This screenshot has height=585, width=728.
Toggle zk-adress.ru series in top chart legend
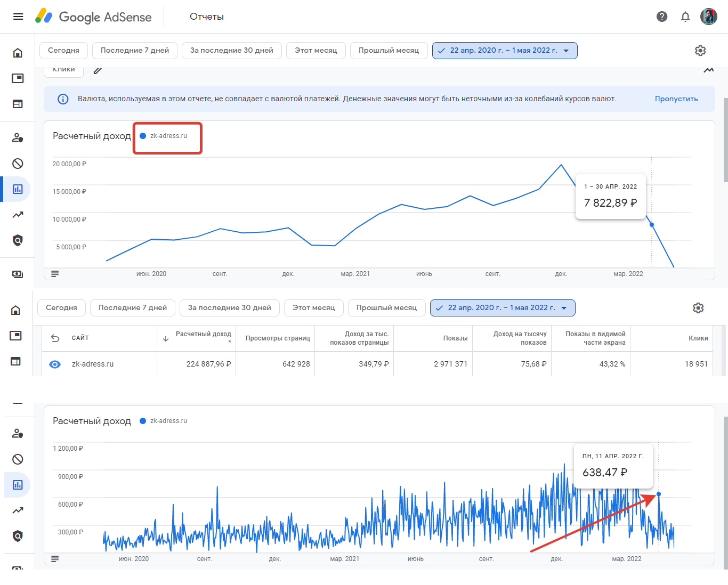pyautogui.click(x=164, y=136)
